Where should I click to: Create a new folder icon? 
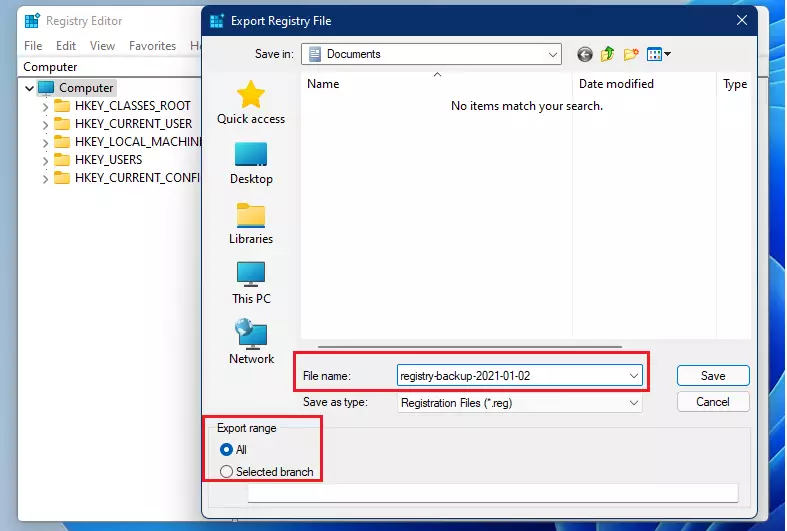pyautogui.click(x=631, y=54)
